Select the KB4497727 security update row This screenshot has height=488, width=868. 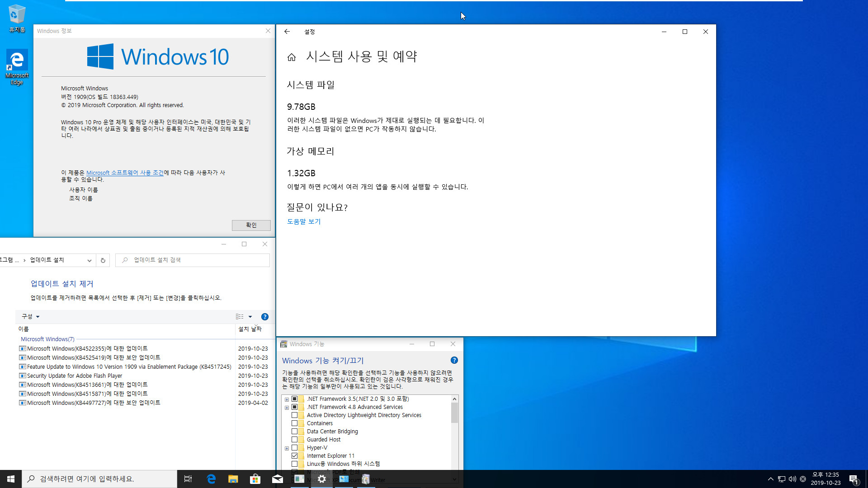(144, 403)
